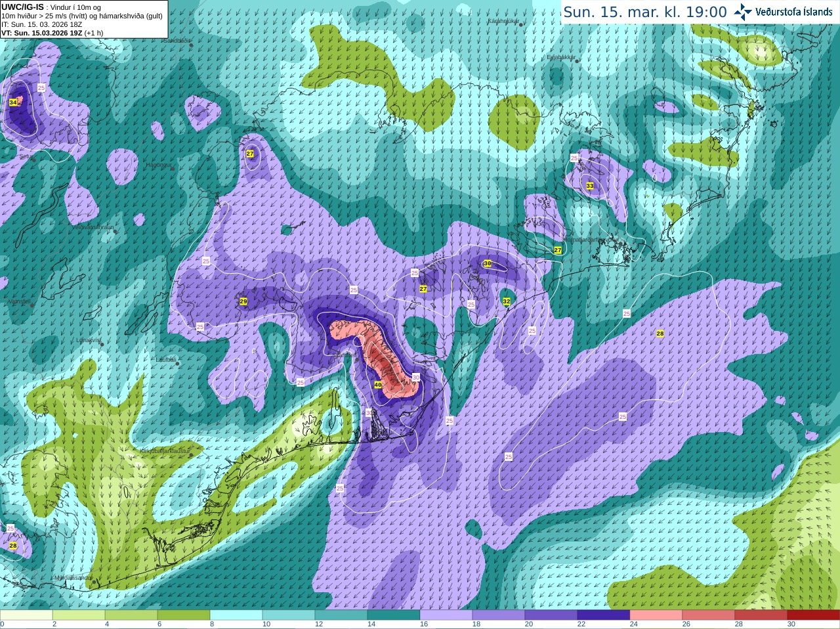Click the Hornafjarðarflugvöllur station label
The height and width of the screenshot is (629, 840).
(592, 240)
